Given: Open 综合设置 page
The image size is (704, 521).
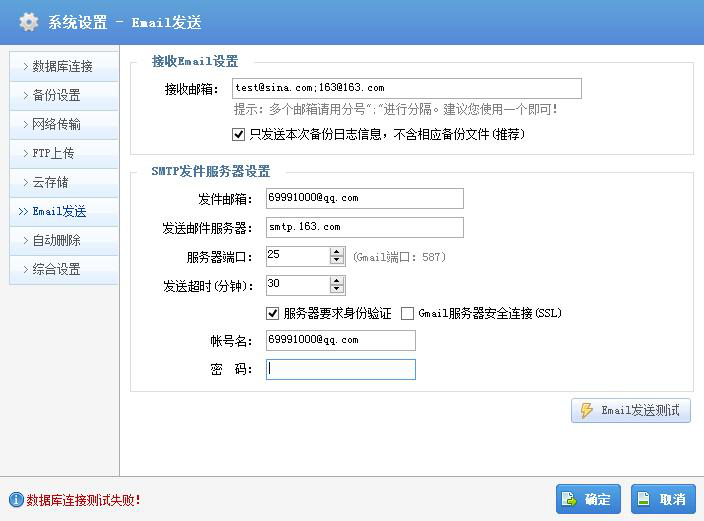Looking at the screenshot, I should pos(64,269).
